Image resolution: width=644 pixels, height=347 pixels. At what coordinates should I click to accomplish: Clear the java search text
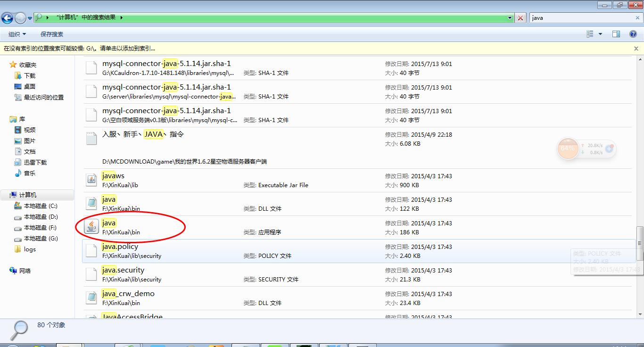(x=637, y=18)
